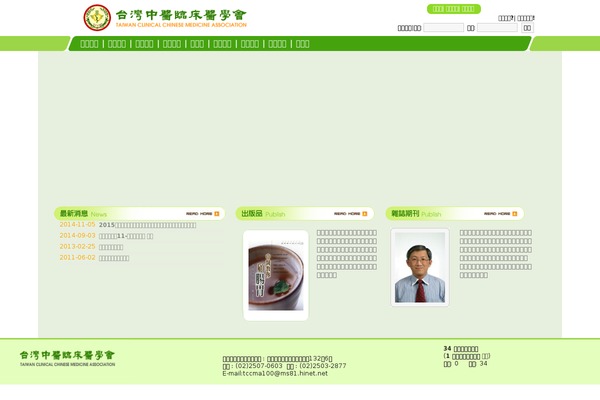Click the register link ending with exclamation mark
600x400 pixels.
click(x=526, y=18)
